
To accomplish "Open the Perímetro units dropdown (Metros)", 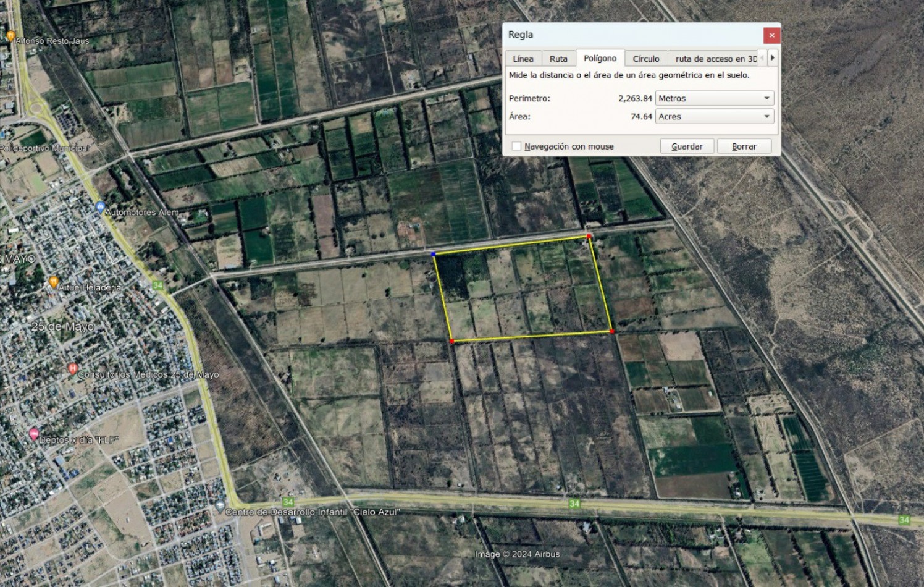I will pyautogui.click(x=714, y=98).
